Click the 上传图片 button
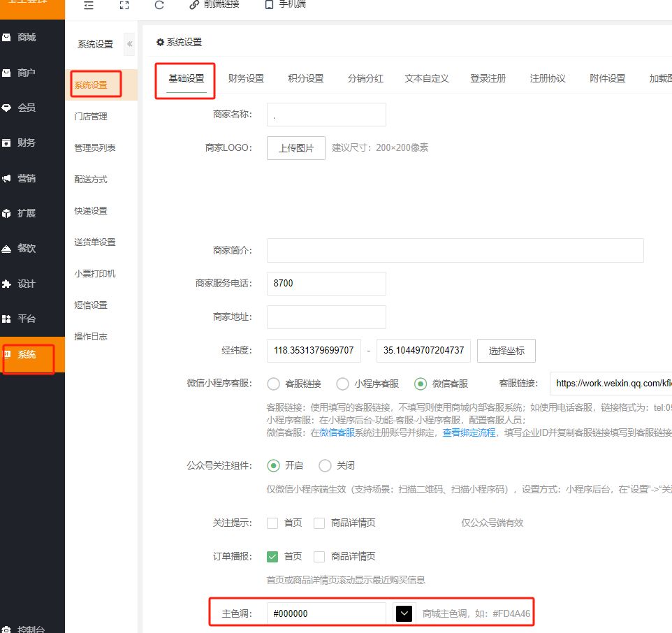Image resolution: width=672 pixels, height=633 pixels. pos(296,148)
